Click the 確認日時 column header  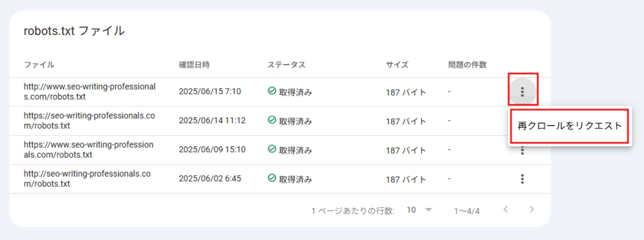[194, 65]
